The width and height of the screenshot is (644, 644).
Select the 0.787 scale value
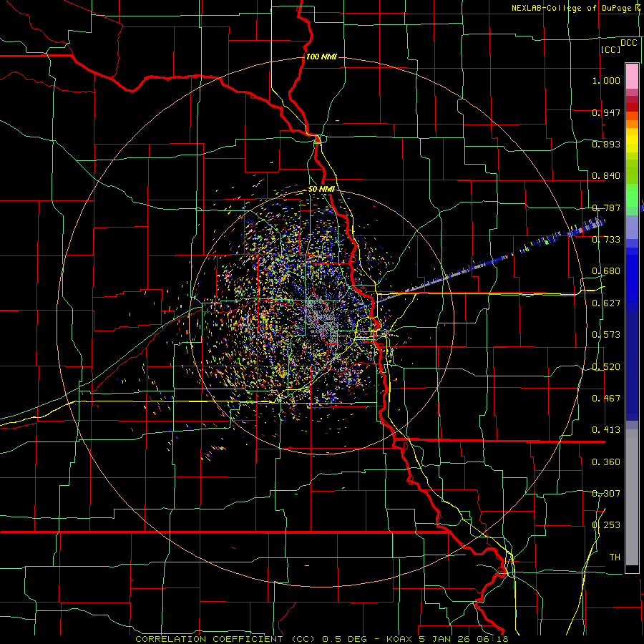[x=606, y=208]
